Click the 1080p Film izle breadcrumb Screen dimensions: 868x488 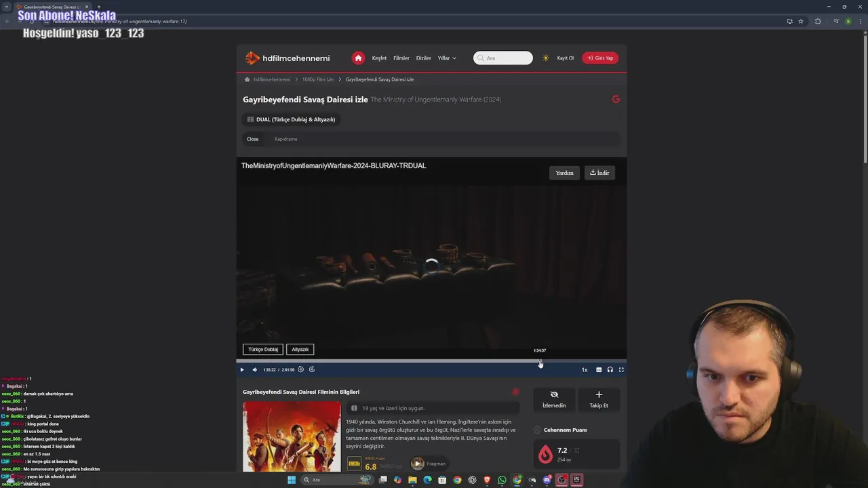318,79
